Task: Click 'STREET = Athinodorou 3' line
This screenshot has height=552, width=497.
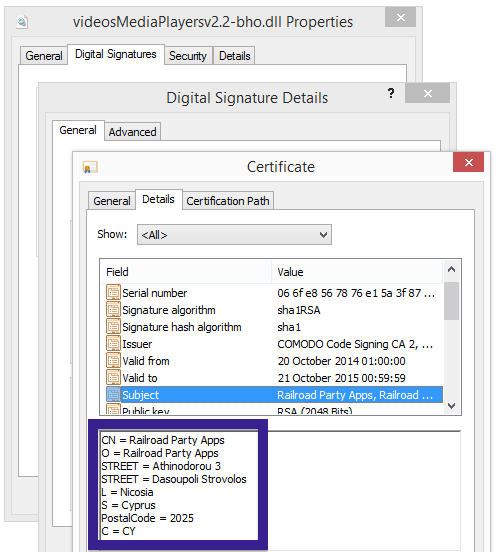Action: coord(161,466)
